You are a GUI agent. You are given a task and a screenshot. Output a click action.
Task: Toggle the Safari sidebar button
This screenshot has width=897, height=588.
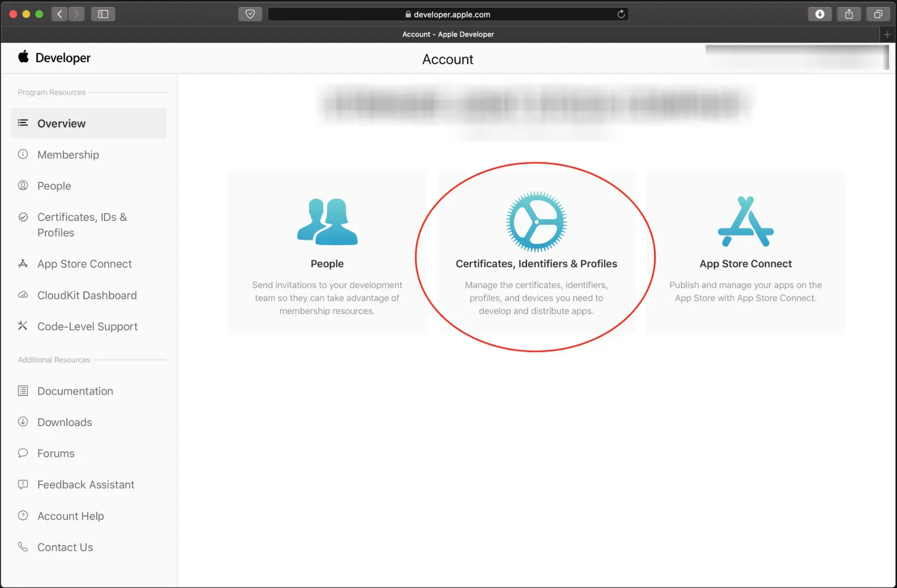coord(103,14)
